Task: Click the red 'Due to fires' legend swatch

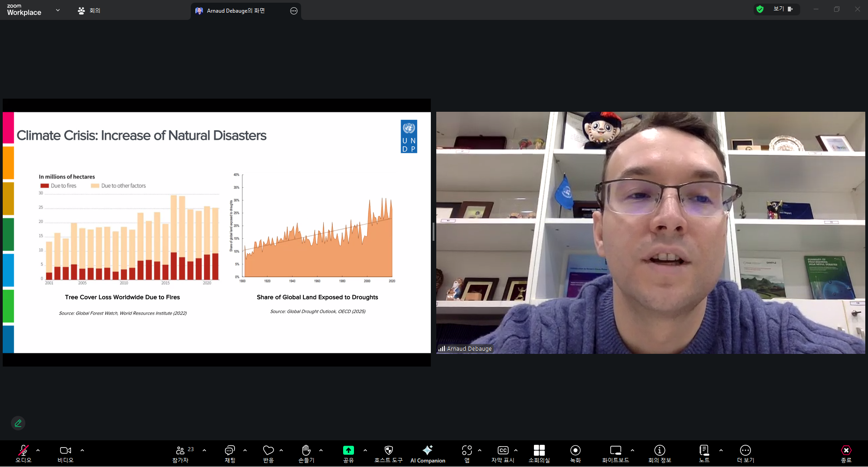Action: click(x=44, y=186)
